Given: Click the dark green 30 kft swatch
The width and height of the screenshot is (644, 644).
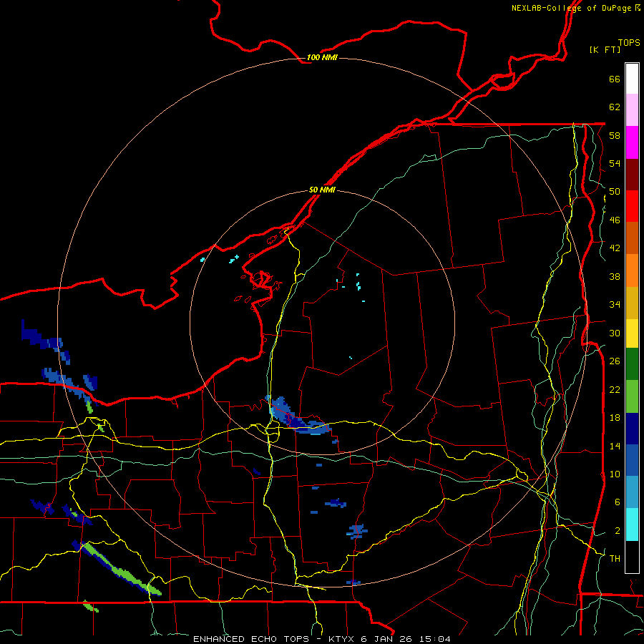Looking at the screenshot, I should (x=632, y=364).
